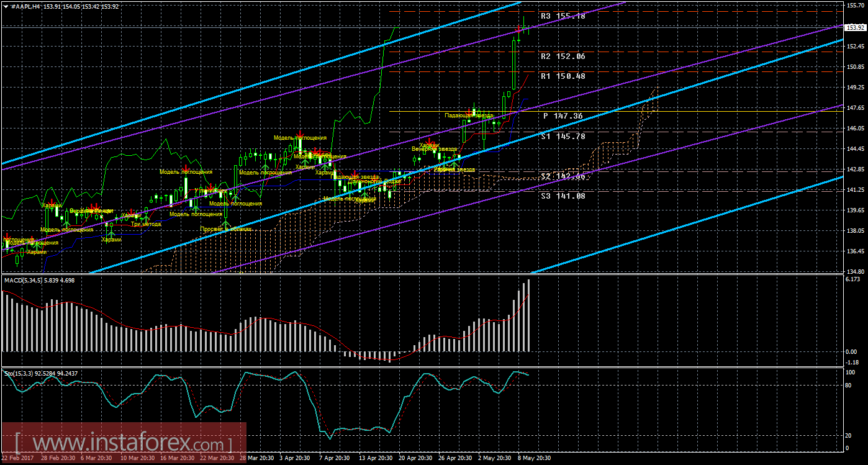Click the 20 Apr 20:30 date label
Image resolution: width=868 pixels, height=465 pixels.
click(x=416, y=459)
